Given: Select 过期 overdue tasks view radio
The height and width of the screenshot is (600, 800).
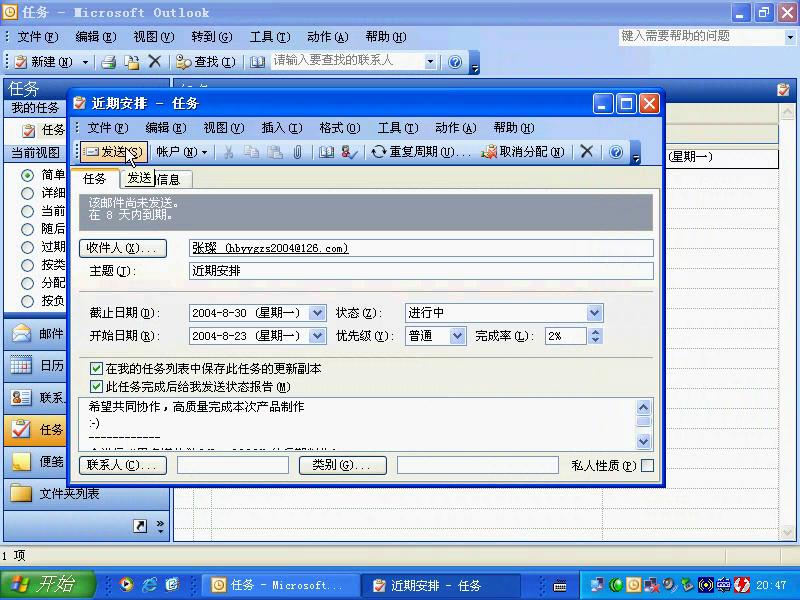Looking at the screenshot, I should click(28, 247).
